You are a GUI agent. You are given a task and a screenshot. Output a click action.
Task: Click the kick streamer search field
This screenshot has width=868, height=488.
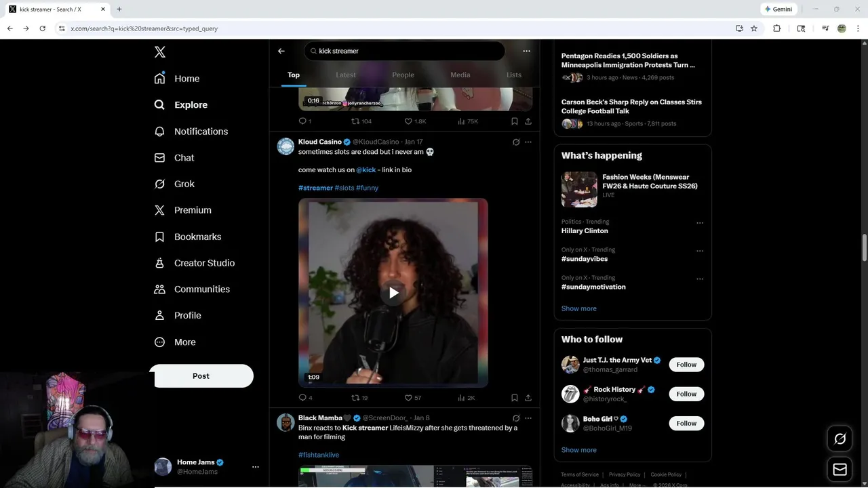(405, 51)
